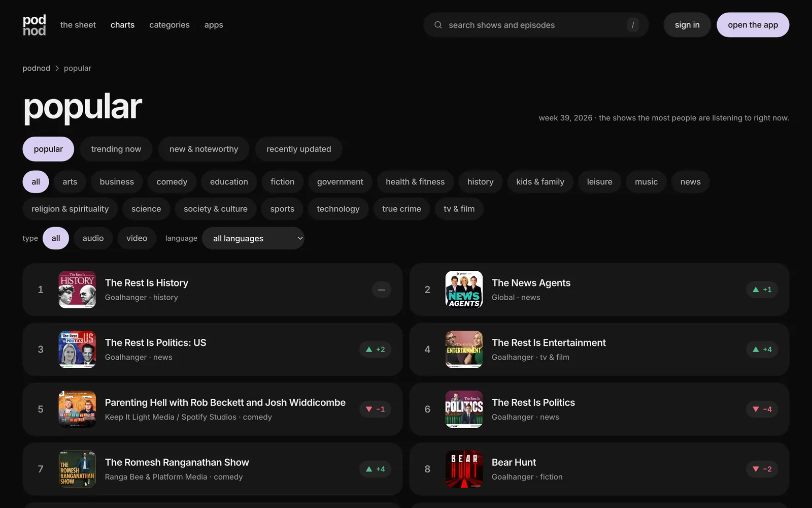Click +1 rank badge on The News Agents

[x=762, y=290]
